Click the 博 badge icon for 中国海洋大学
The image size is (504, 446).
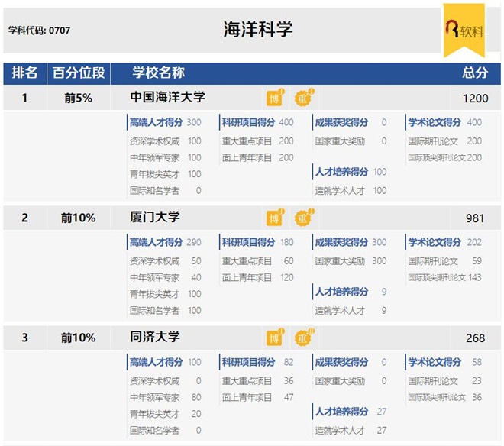275,97
